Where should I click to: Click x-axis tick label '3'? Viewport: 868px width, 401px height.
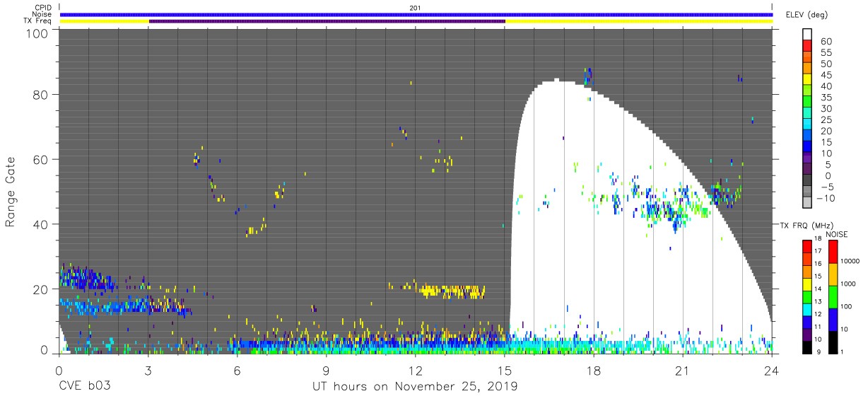pyautogui.click(x=148, y=372)
